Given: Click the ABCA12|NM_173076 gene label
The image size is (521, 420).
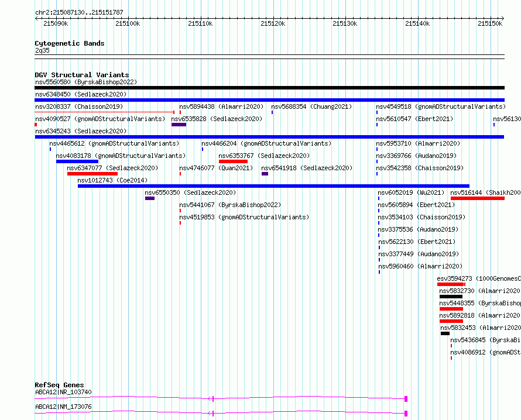Looking at the screenshot, I should coord(63,407).
